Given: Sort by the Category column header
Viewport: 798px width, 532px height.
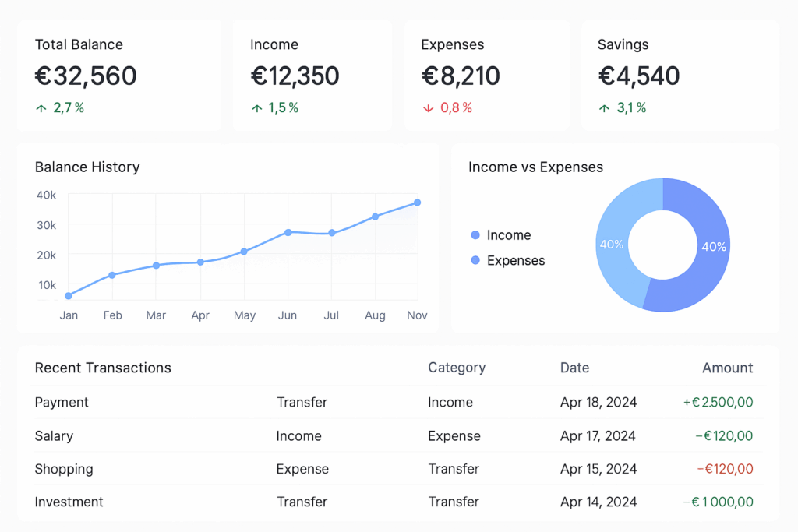Looking at the screenshot, I should click(x=456, y=368).
